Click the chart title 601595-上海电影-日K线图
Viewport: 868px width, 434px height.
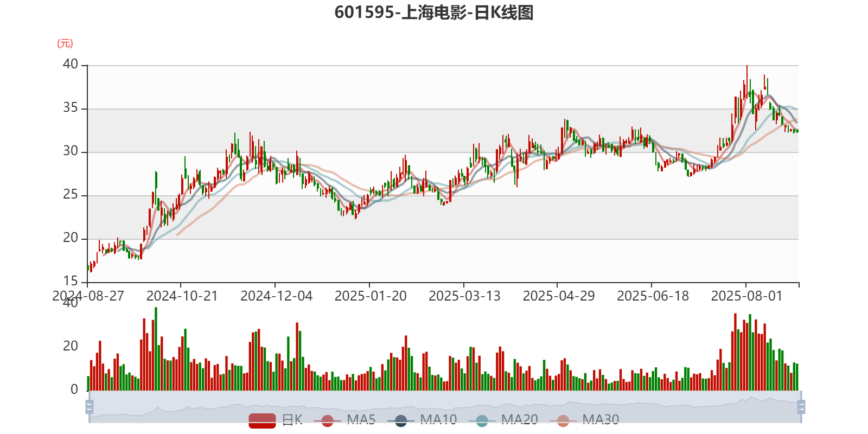[x=434, y=12]
